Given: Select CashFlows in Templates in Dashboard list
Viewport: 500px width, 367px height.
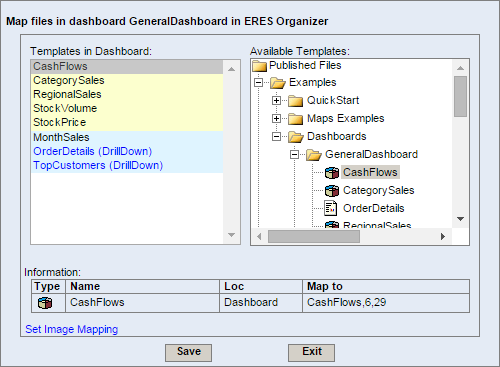Looking at the screenshot, I should coord(127,67).
